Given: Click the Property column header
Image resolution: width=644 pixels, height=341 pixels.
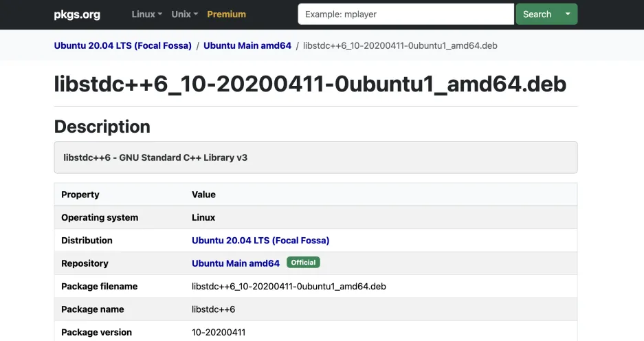Looking at the screenshot, I should [x=80, y=195].
